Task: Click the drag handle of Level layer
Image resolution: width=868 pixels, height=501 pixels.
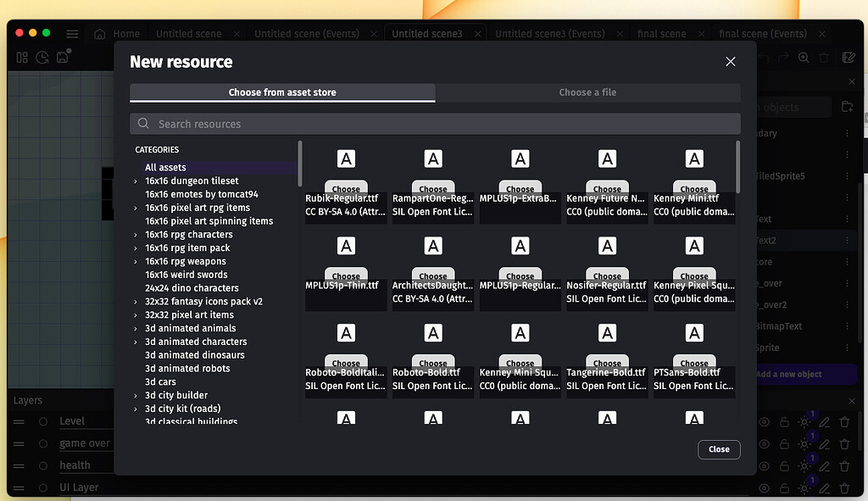Action: coord(19,421)
